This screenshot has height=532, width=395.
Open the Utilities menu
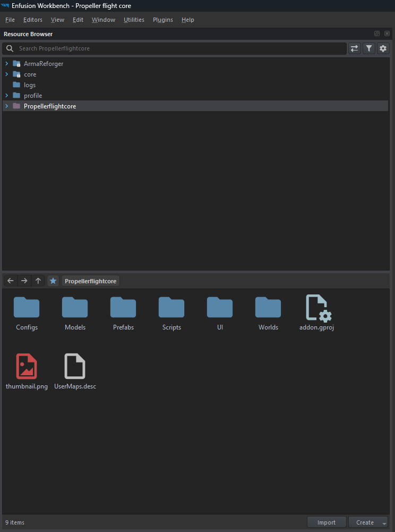pyautogui.click(x=134, y=20)
